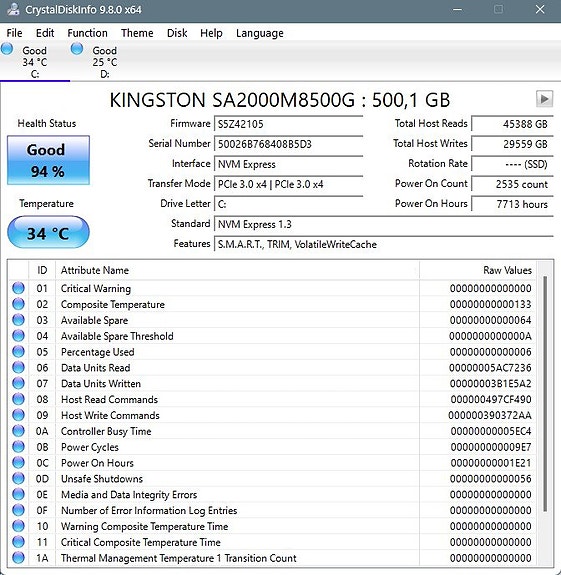The width and height of the screenshot is (561, 575).
Task: Click the Unsafe Shutdowns status orb
Action: click(18, 479)
